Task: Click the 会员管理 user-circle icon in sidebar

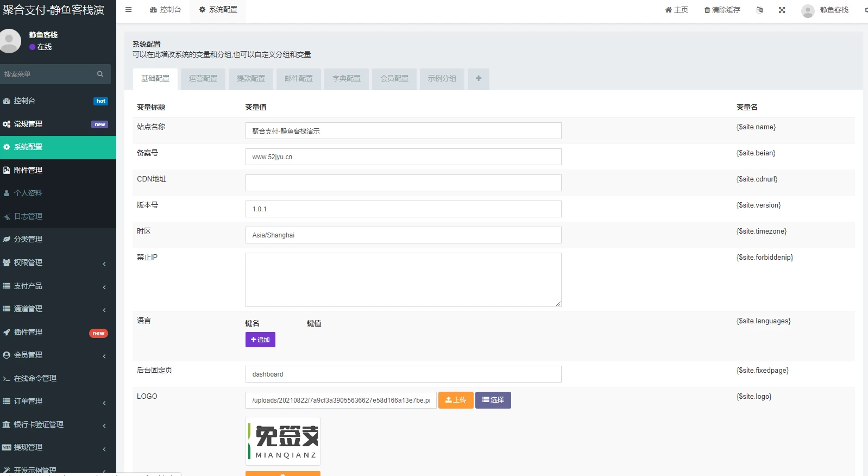Action: coord(7,355)
